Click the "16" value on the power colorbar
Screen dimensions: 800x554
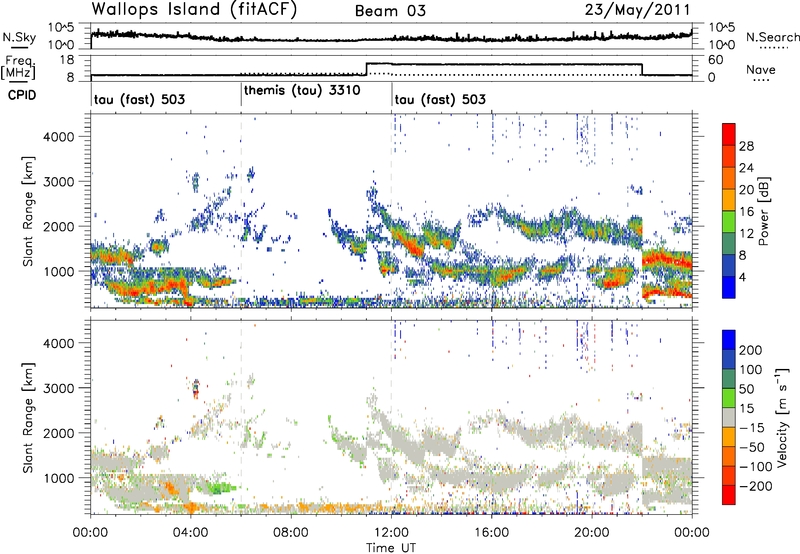click(x=746, y=212)
